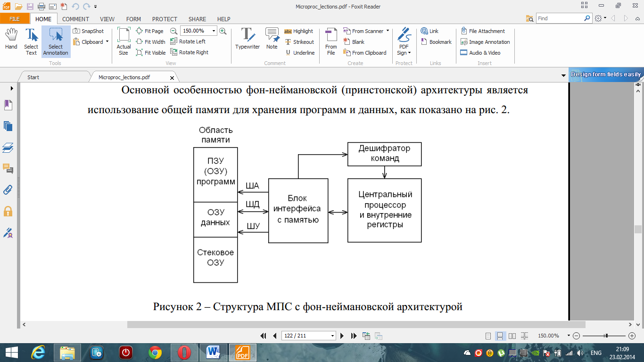Open the page number 122 / 211 dropdown
This screenshot has width=644, height=362.
tap(333, 336)
